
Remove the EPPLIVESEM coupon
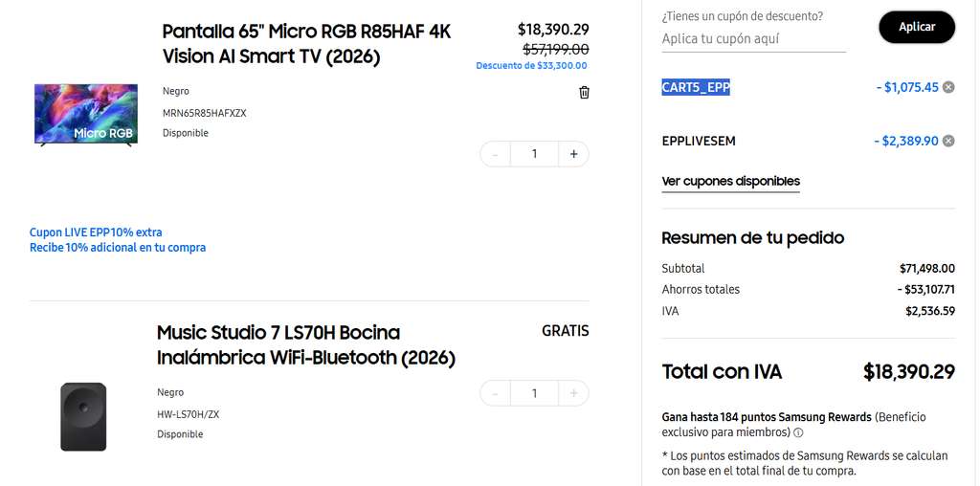click(948, 142)
